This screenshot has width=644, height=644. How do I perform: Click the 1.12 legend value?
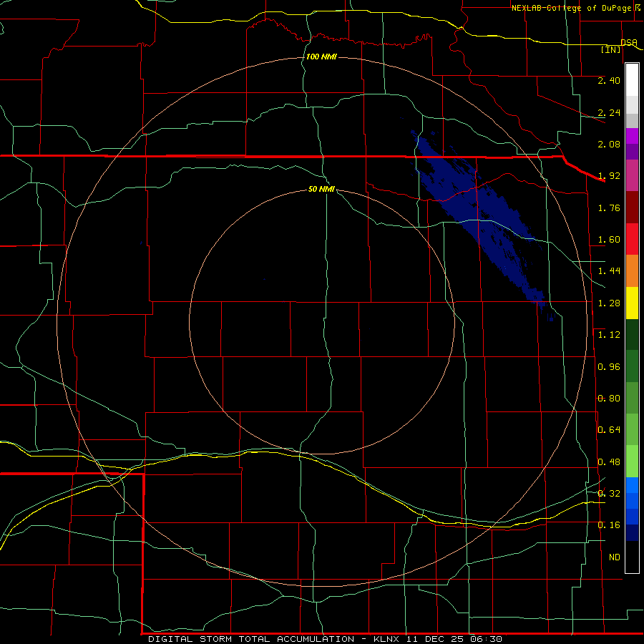609,335
